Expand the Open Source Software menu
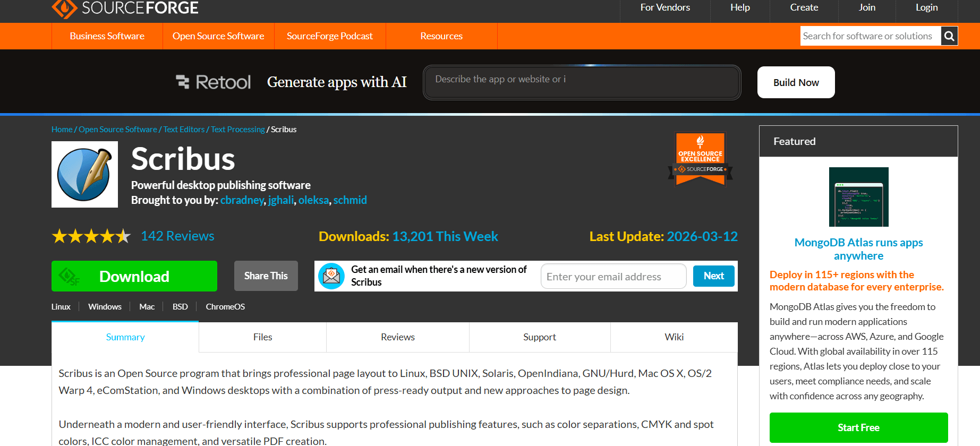This screenshot has width=980, height=446. click(x=218, y=36)
